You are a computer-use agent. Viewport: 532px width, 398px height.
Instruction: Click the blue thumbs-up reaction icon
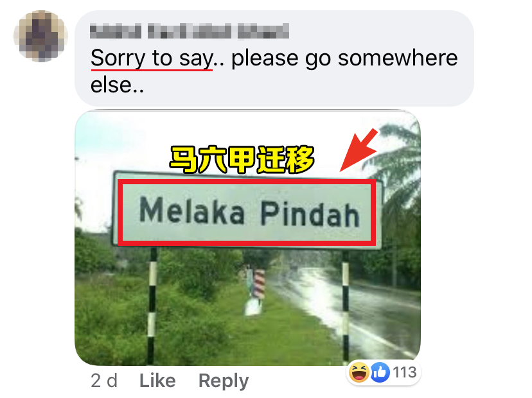(x=380, y=372)
